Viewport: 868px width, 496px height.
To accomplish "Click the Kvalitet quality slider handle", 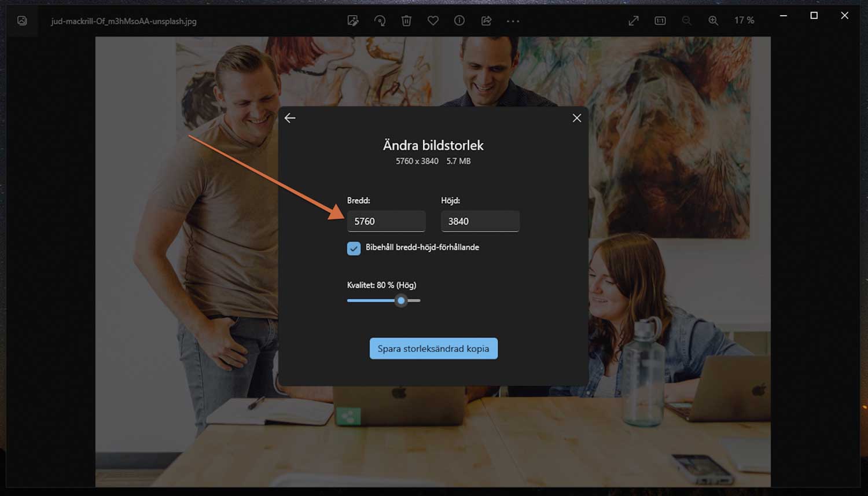I will point(401,300).
